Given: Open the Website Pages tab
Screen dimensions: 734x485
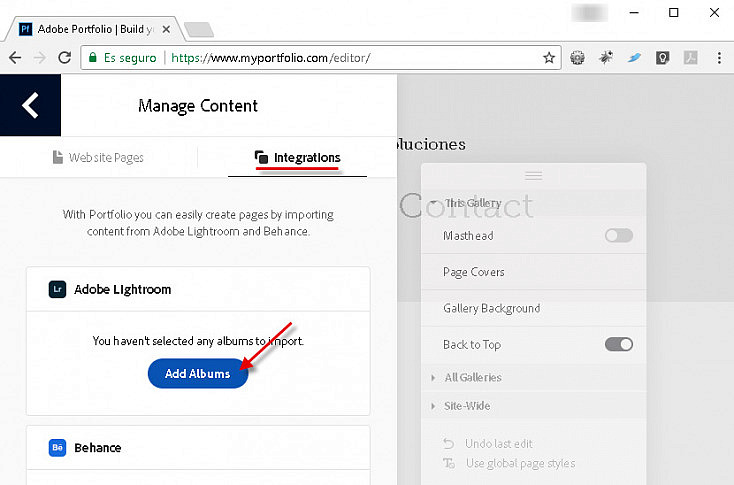Looking at the screenshot, I should click(x=98, y=158).
